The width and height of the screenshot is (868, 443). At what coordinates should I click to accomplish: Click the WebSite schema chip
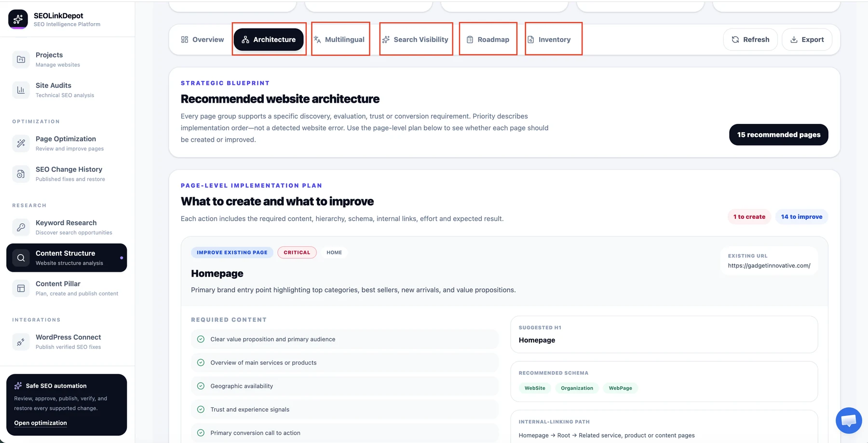point(535,388)
